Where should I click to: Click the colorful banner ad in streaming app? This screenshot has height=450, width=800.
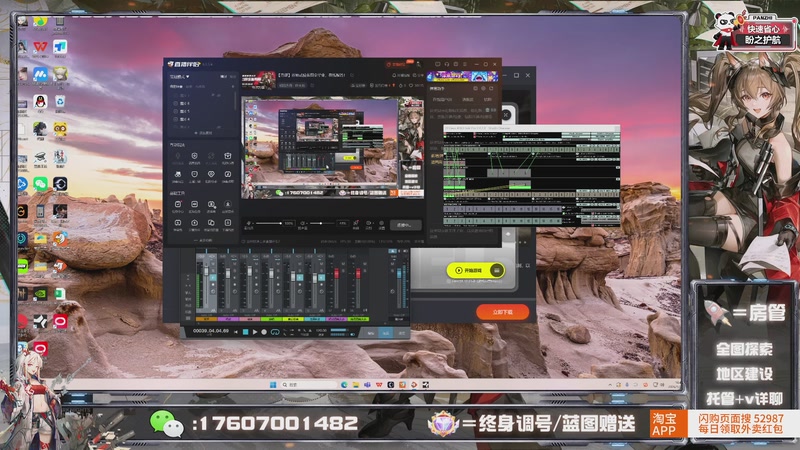pyautogui.click(x=462, y=77)
